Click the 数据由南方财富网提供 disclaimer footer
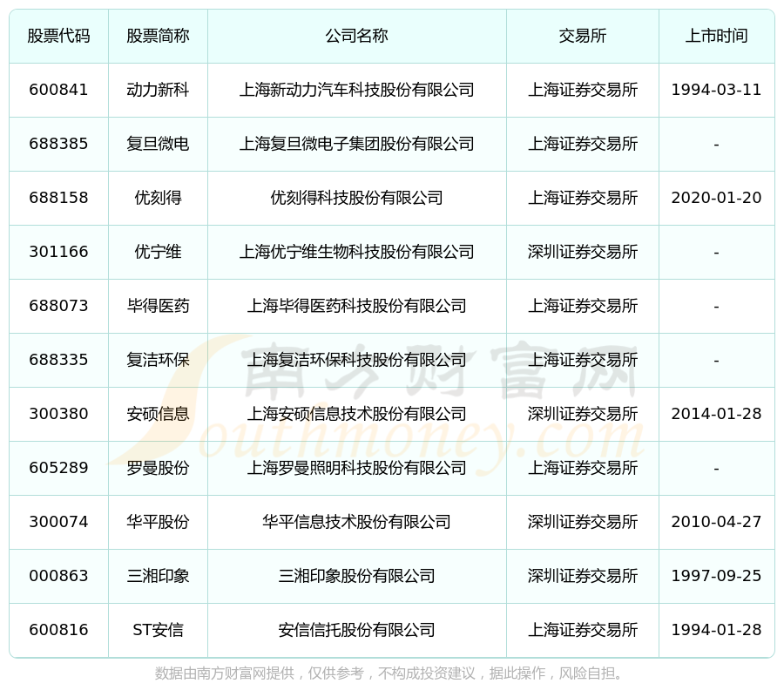784x697 pixels. 390,673
